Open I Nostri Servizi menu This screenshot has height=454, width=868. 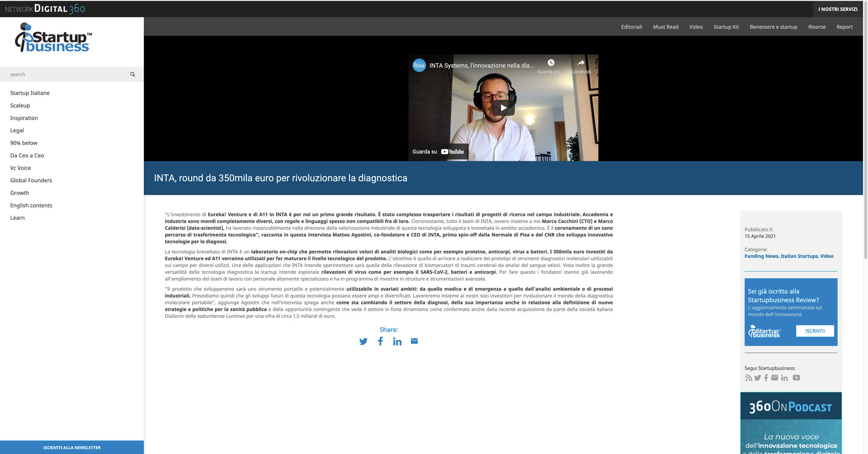[x=838, y=9]
